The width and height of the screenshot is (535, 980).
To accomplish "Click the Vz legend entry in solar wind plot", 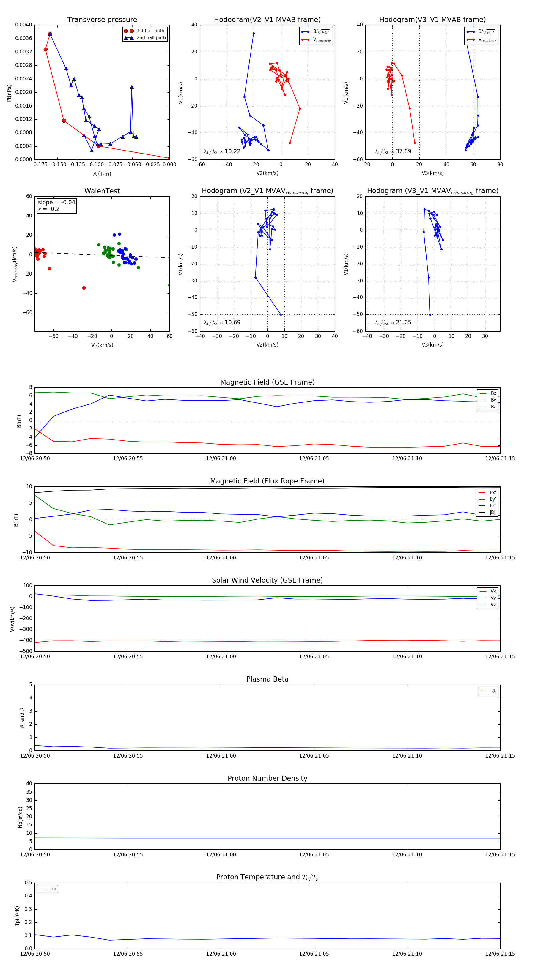I will [x=488, y=605].
